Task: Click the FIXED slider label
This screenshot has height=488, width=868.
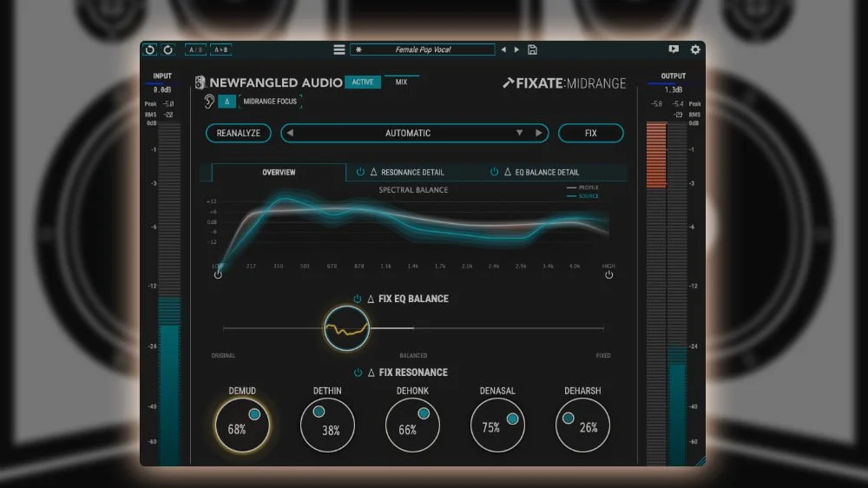Action: coord(603,356)
